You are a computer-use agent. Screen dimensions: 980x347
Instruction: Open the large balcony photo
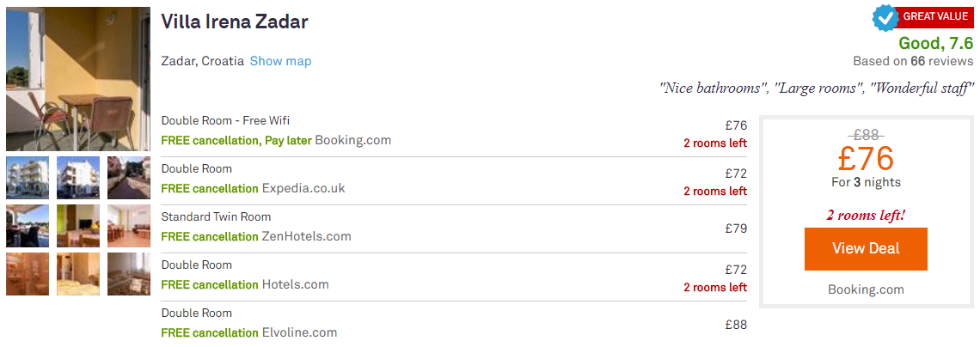[78, 79]
